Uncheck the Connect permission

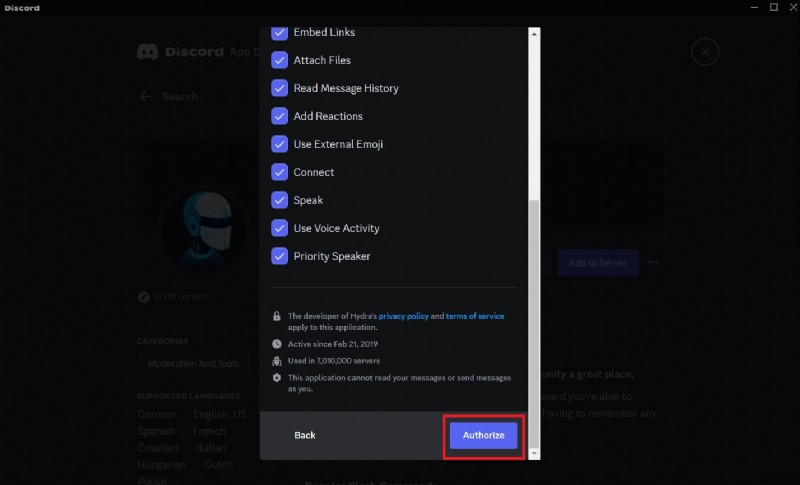(280, 172)
